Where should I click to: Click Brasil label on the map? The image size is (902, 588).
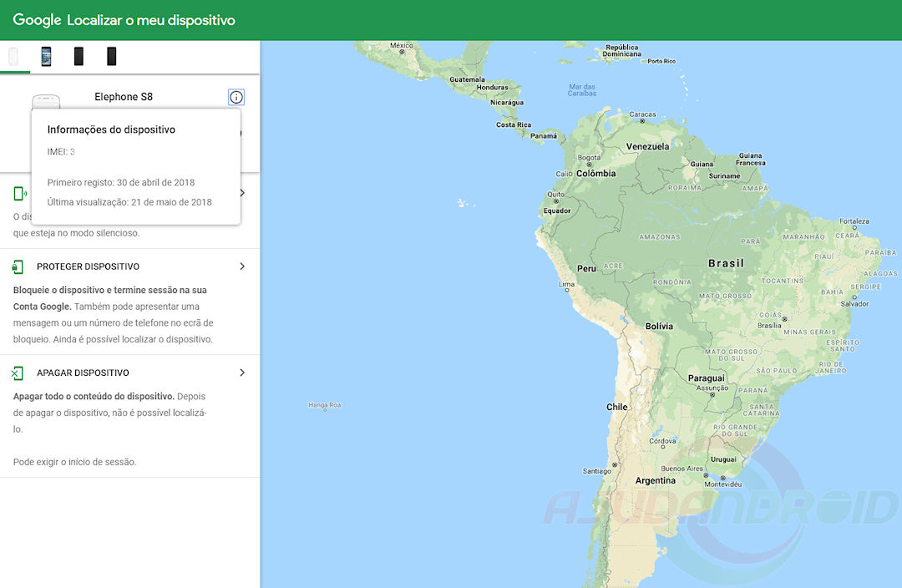click(726, 263)
